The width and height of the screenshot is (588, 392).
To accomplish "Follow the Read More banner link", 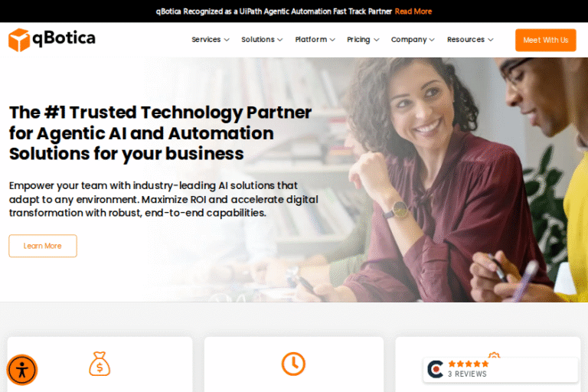I will pyautogui.click(x=413, y=11).
